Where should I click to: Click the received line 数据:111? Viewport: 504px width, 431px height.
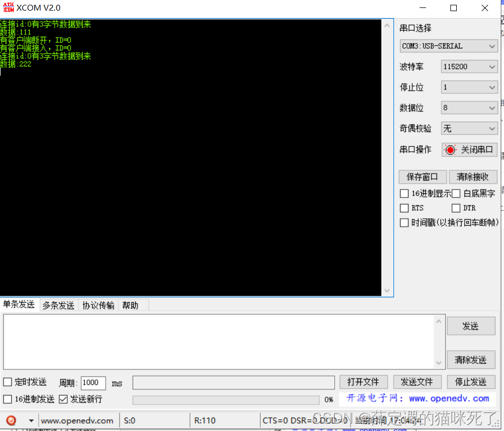(15, 32)
